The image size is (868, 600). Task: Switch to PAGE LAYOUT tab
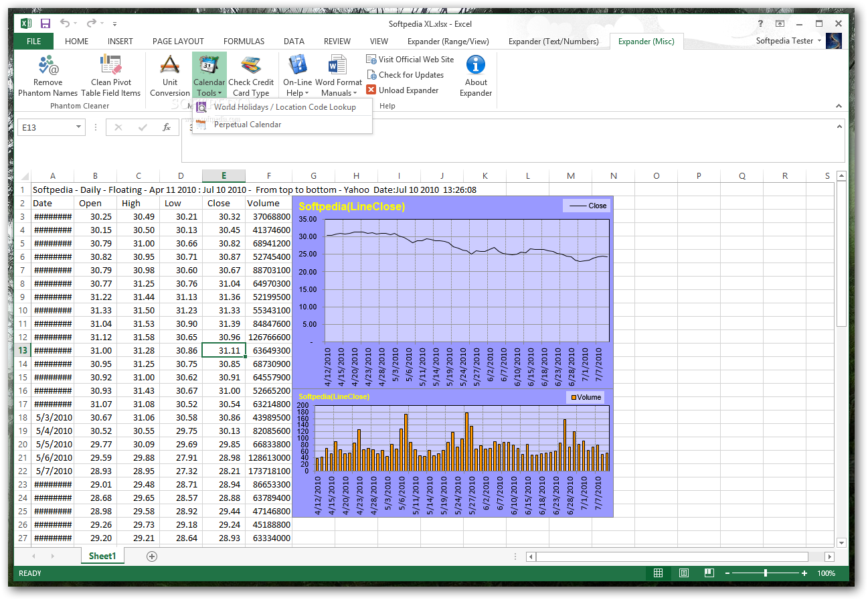pyautogui.click(x=178, y=42)
